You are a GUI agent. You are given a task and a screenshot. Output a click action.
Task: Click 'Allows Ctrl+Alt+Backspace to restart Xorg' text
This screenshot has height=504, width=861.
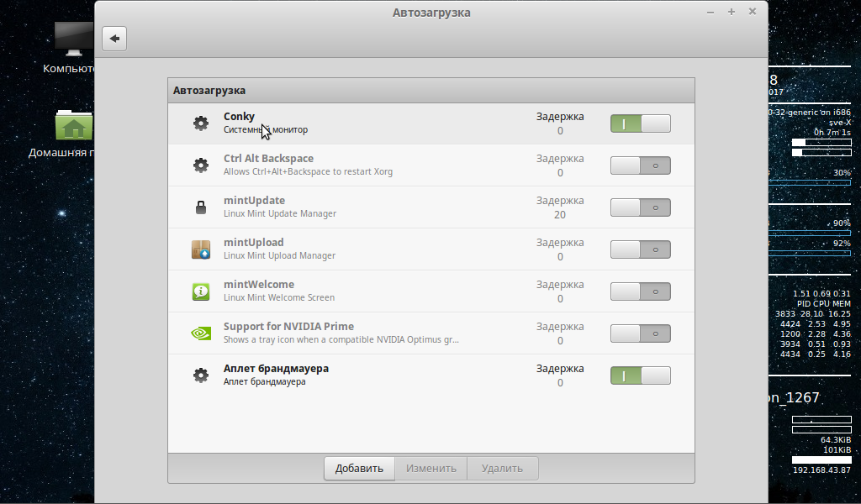tap(308, 171)
